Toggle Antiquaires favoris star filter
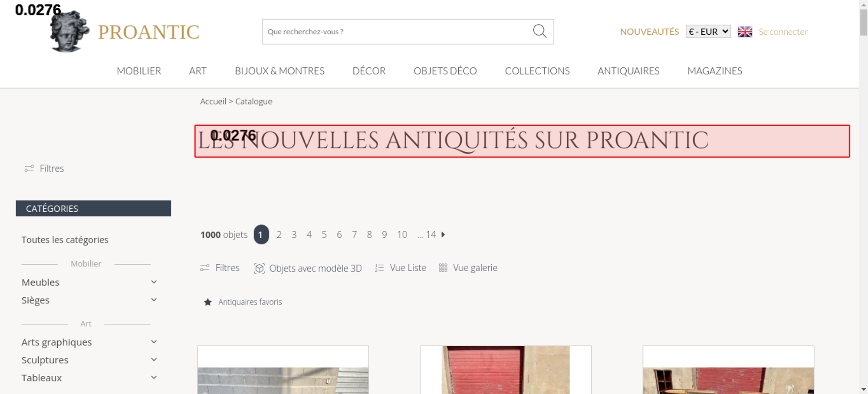 point(208,302)
